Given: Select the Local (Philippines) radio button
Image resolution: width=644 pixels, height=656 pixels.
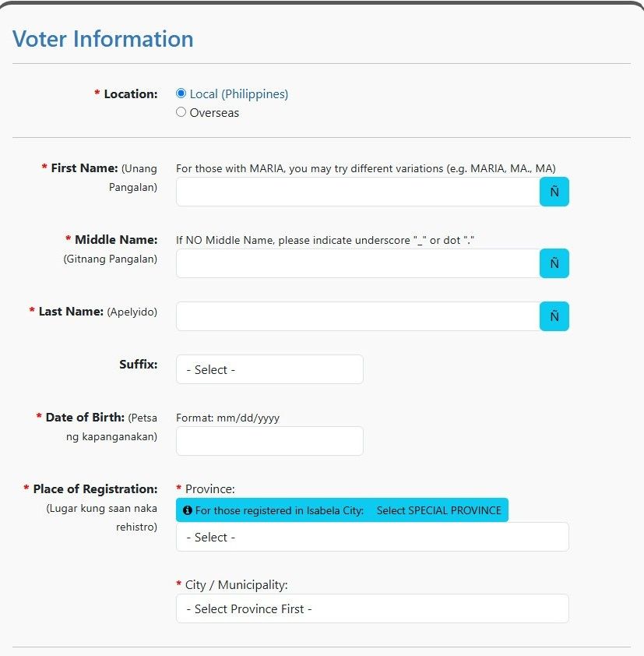Looking at the screenshot, I should 181,93.
